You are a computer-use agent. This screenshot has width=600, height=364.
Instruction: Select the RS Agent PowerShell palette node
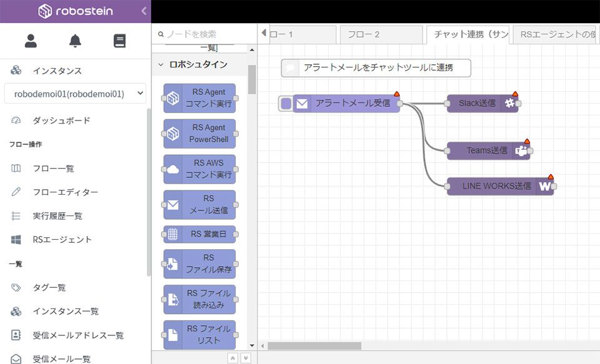point(200,134)
